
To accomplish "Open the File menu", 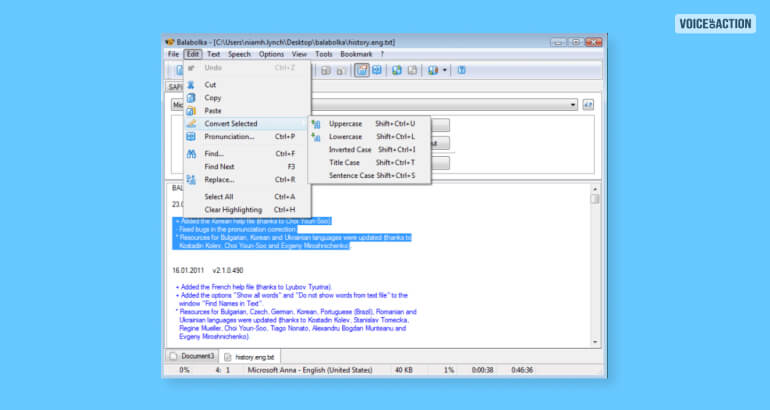I will [x=173, y=54].
